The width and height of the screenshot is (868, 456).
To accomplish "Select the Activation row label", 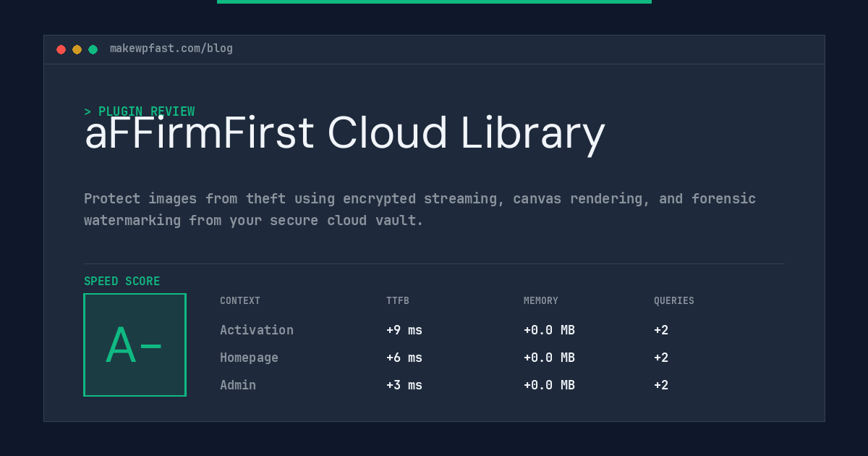I will click(x=257, y=330).
